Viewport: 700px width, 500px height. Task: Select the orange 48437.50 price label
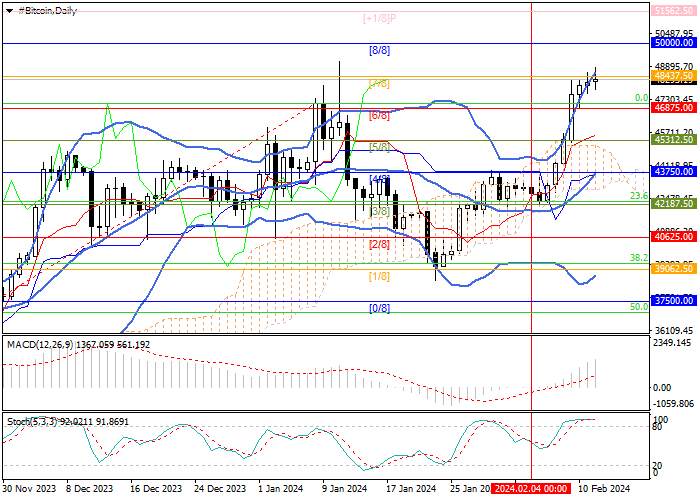[x=674, y=75]
